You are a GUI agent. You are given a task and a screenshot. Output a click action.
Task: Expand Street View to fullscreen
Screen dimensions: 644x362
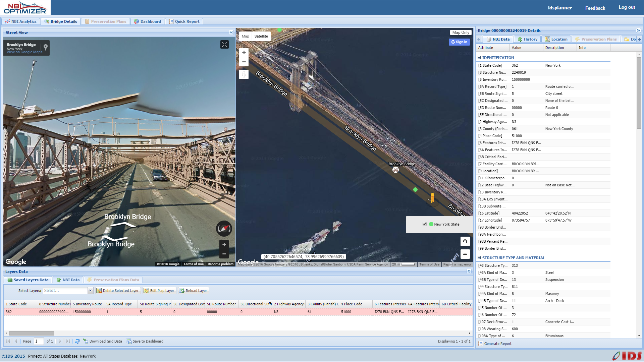(x=224, y=44)
